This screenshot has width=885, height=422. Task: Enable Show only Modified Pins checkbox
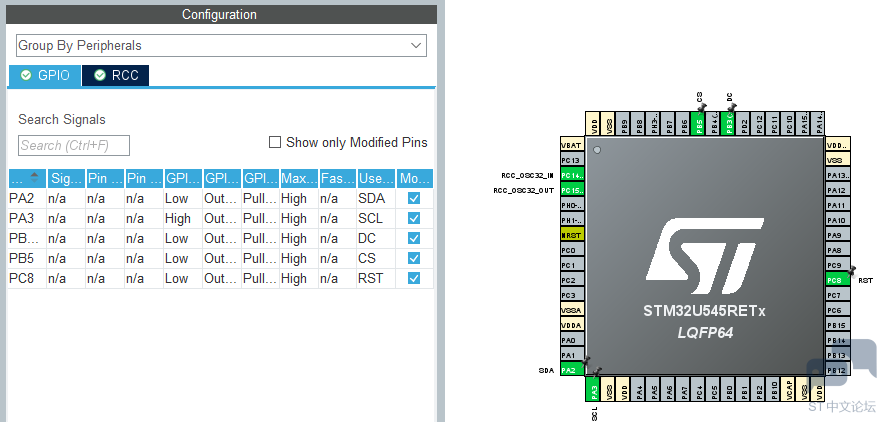point(275,142)
